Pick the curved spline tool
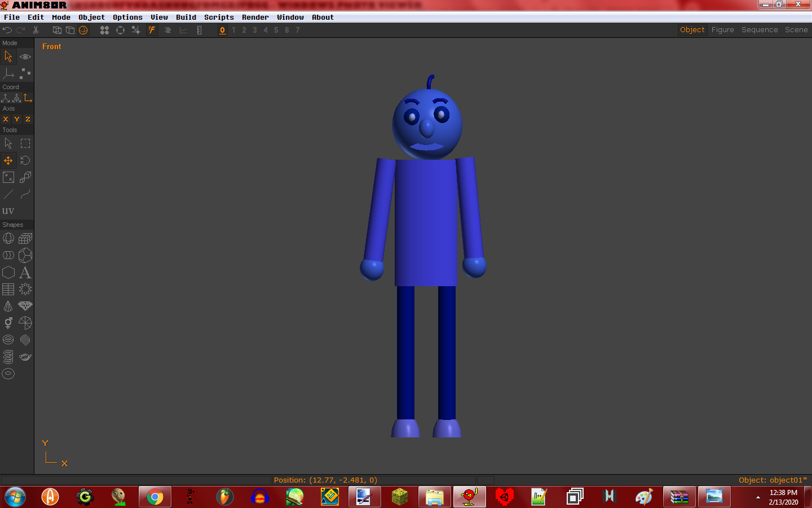Screen dimensions: 812x508 (25, 194)
